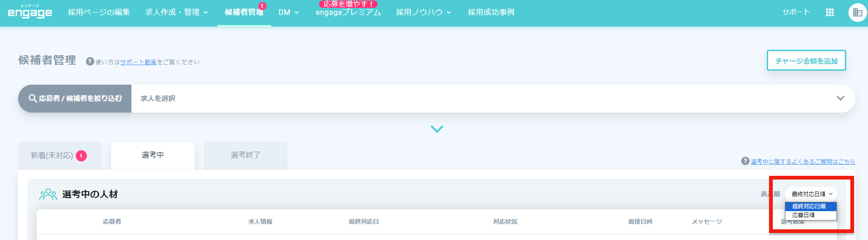Click the サポート link in header

pyautogui.click(x=796, y=12)
